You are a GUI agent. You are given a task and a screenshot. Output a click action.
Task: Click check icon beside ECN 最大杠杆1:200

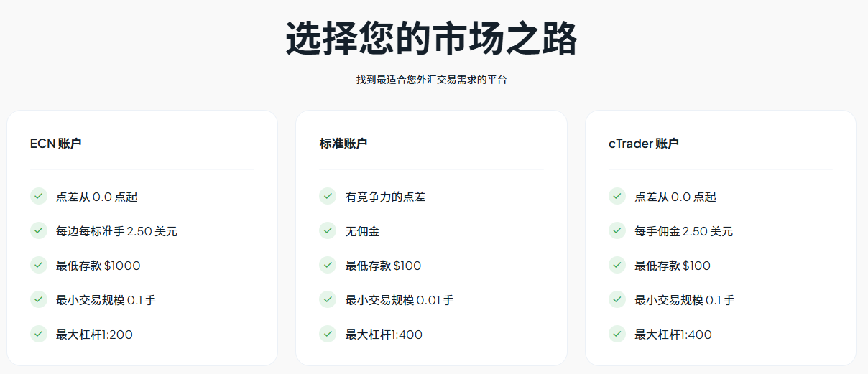(x=39, y=334)
